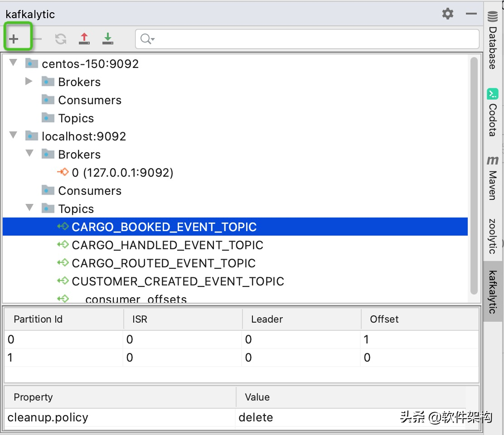Select Partition Id cell "0"
The height and width of the screenshot is (435, 504).
click(63, 339)
